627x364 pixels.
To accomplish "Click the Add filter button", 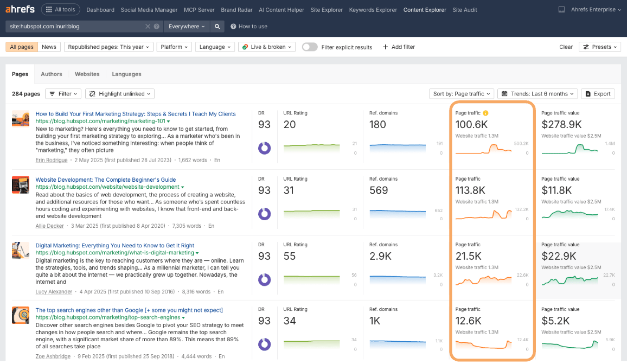I will coord(399,47).
